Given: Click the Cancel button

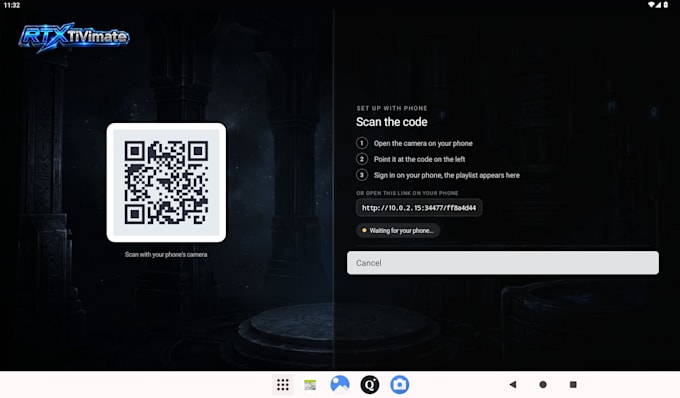Looking at the screenshot, I should click(503, 263).
